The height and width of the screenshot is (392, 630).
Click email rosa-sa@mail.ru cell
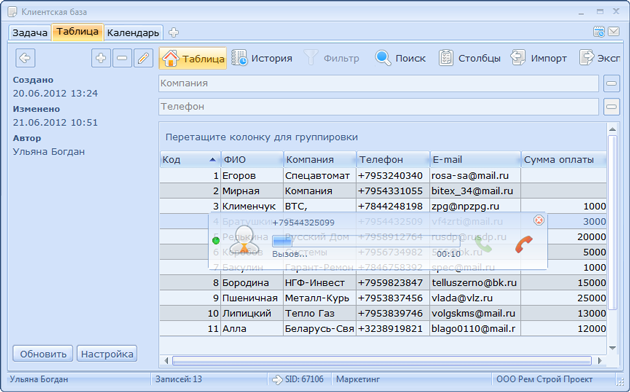[x=475, y=176]
